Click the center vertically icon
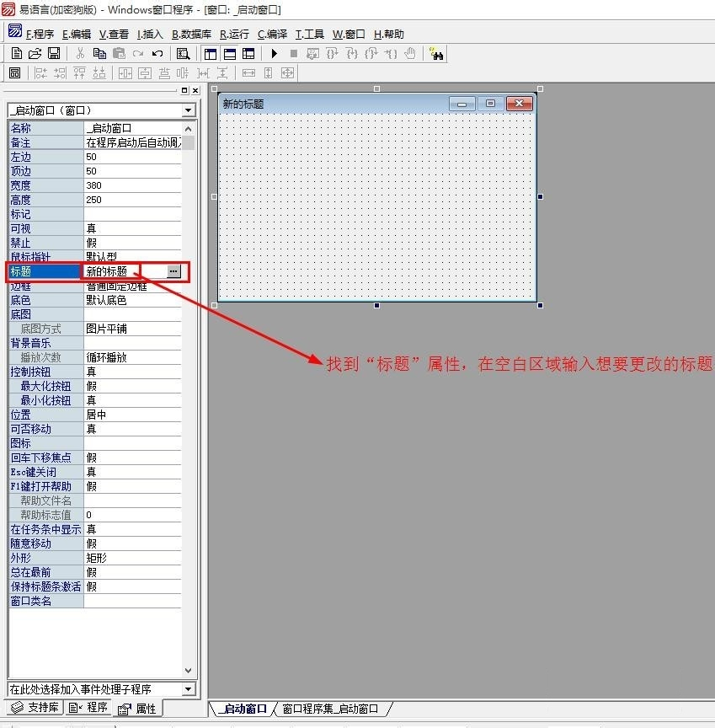This screenshot has height=728, width=715. [x=144, y=73]
